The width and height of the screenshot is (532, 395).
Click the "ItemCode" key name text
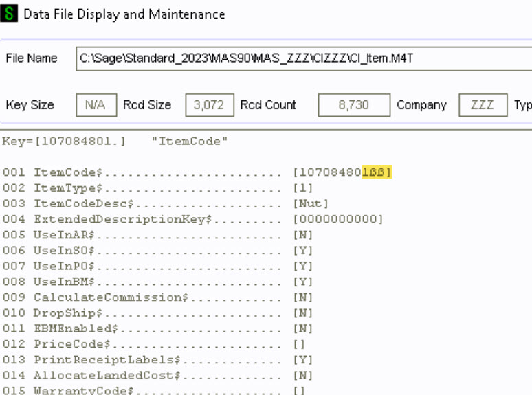pyautogui.click(x=189, y=141)
